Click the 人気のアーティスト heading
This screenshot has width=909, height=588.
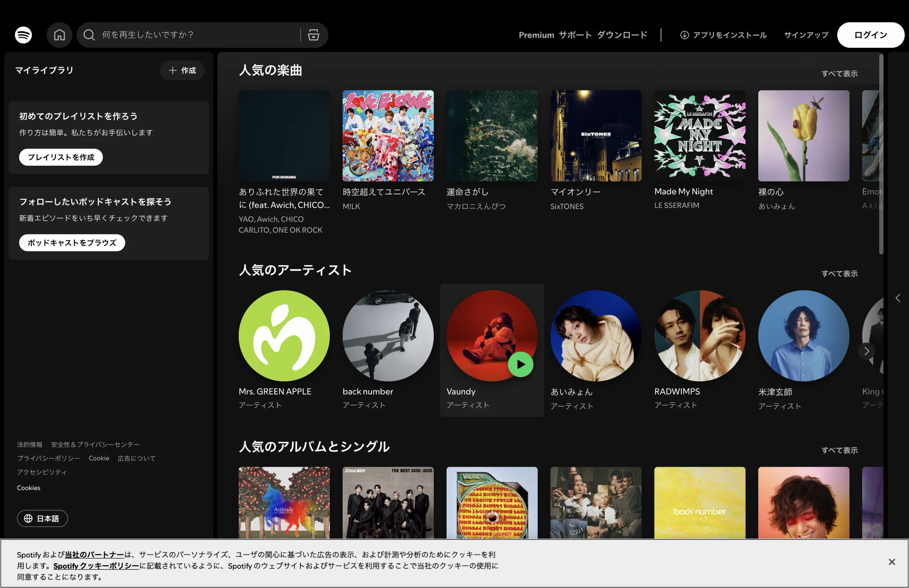point(295,270)
